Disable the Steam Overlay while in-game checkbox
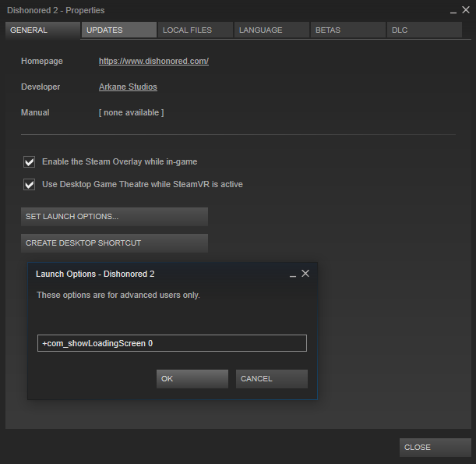Screen dimensions: 476x464 click(30, 162)
